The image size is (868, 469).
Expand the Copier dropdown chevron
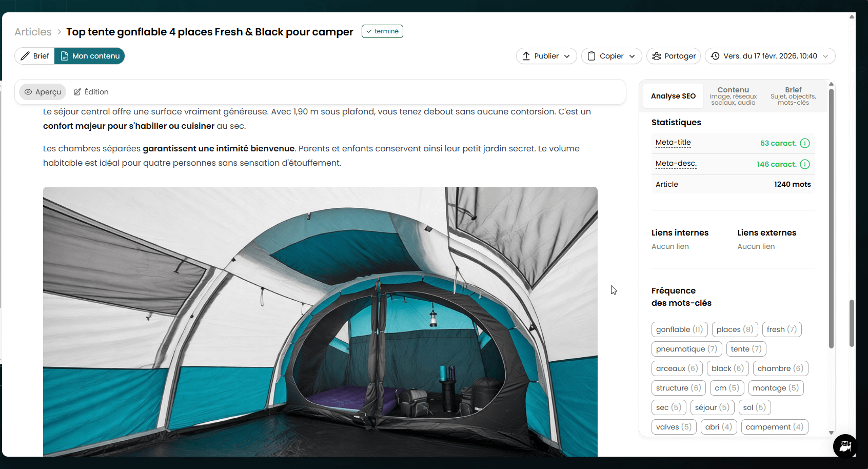coord(632,56)
